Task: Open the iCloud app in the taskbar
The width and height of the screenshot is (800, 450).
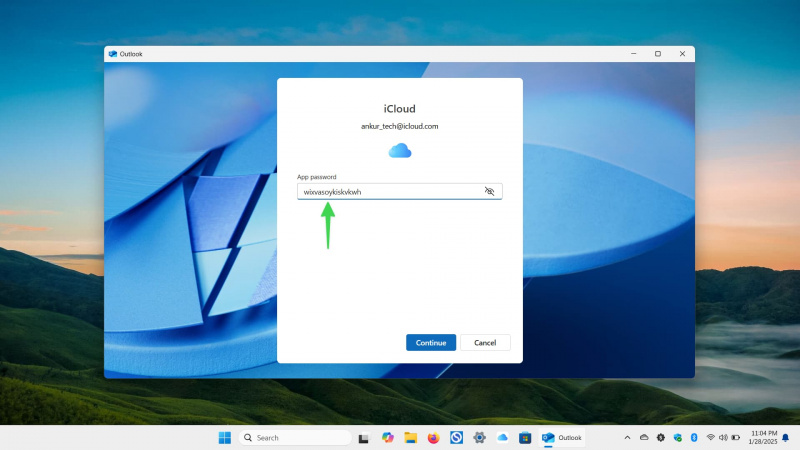Action: [x=502, y=438]
